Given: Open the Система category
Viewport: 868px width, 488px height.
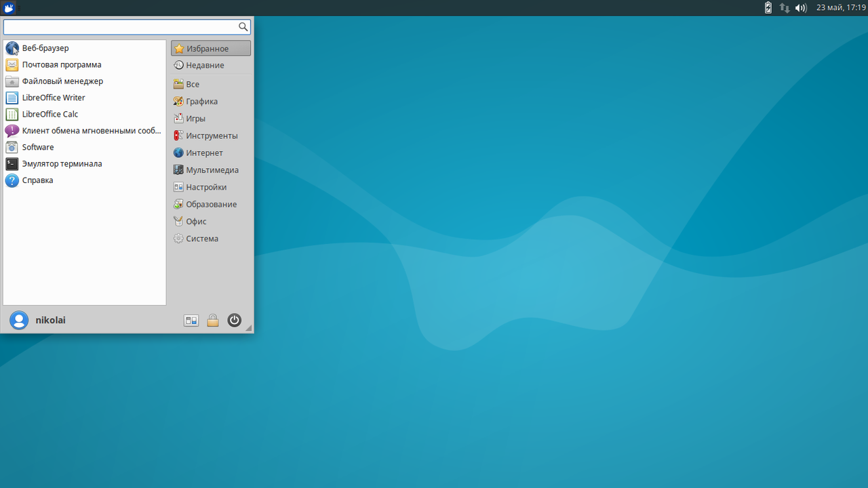Looking at the screenshot, I should click(x=211, y=239).
